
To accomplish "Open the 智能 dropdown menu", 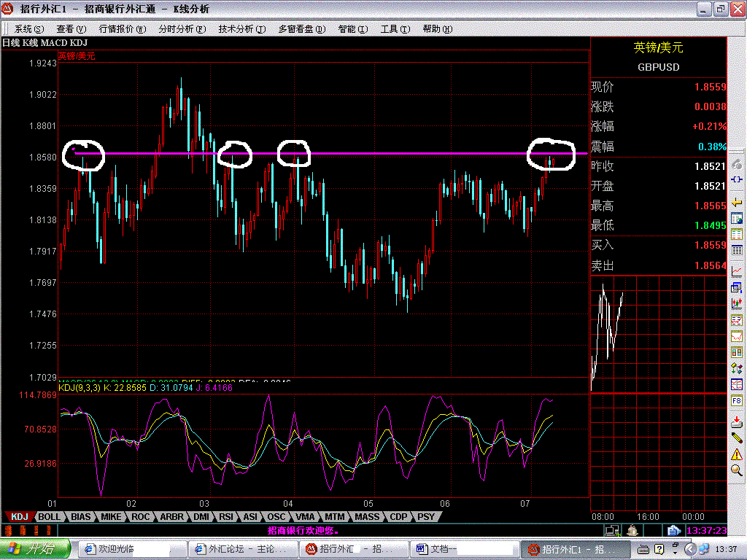I will [352, 29].
